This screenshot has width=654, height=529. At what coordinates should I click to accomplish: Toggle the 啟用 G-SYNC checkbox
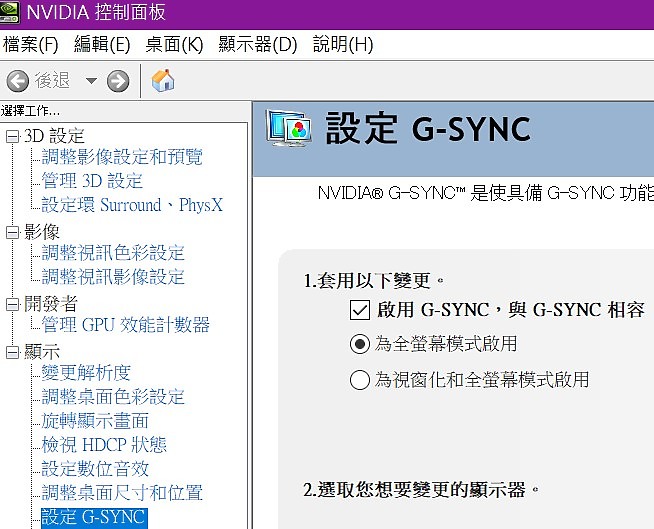[x=360, y=310]
